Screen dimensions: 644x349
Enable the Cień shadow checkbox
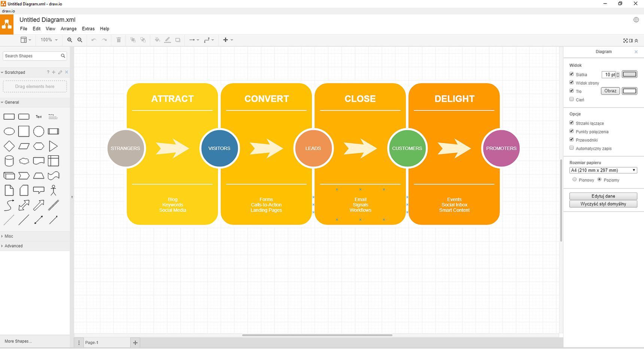click(x=572, y=99)
